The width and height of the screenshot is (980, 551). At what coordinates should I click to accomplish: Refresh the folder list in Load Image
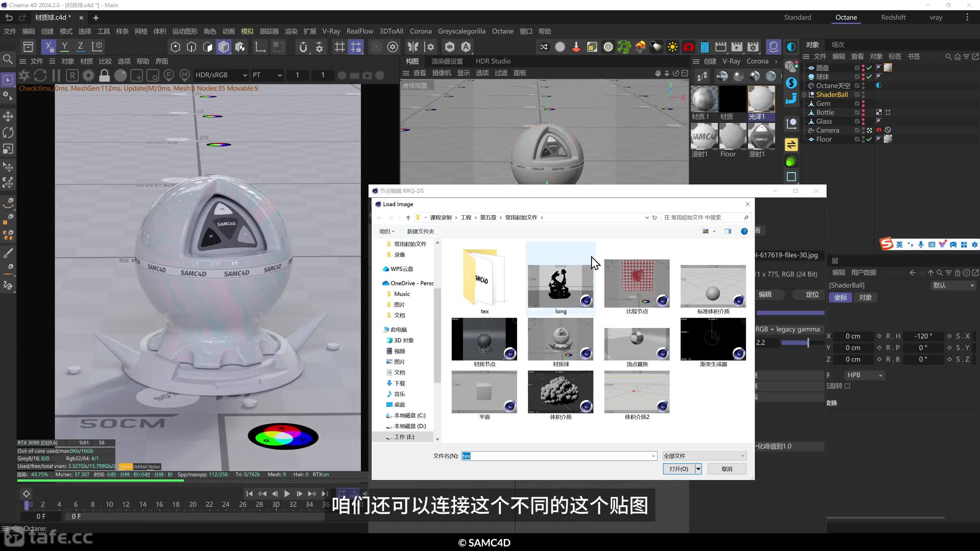pyautogui.click(x=655, y=217)
